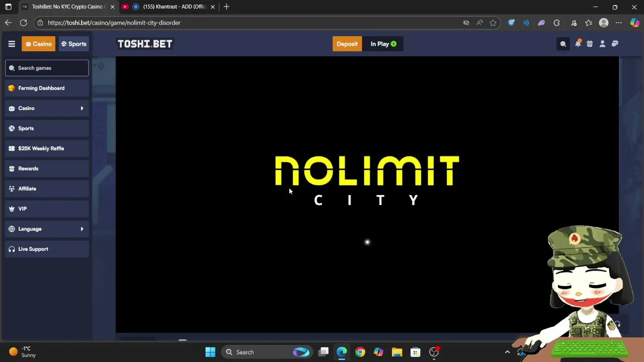Screen dimensions: 644x362
Task: Open the media control music icon
Action: 574,23
